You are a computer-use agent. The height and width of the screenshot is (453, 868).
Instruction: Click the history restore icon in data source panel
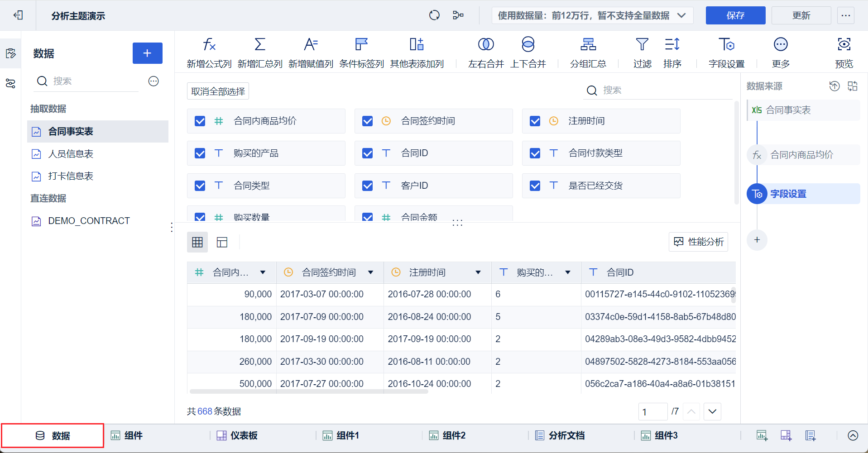click(x=834, y=86)
